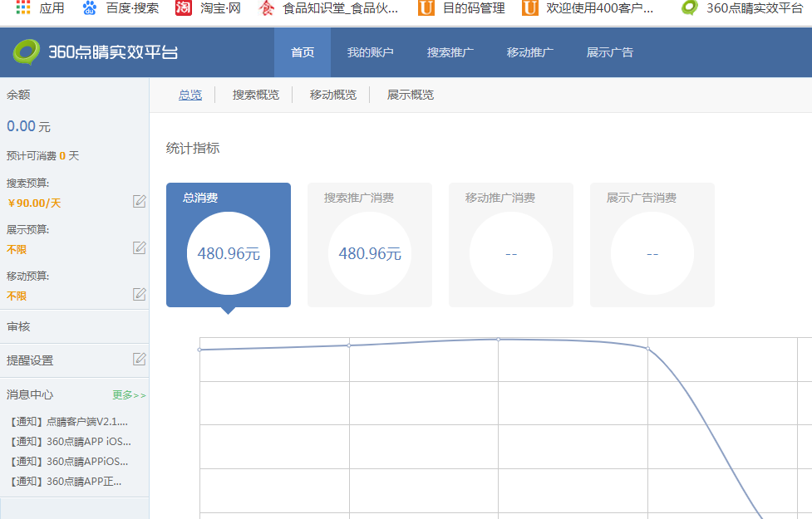Click the chart's peak data point
The width and height of the screenshot is (812, 519).
pos(498,340)
